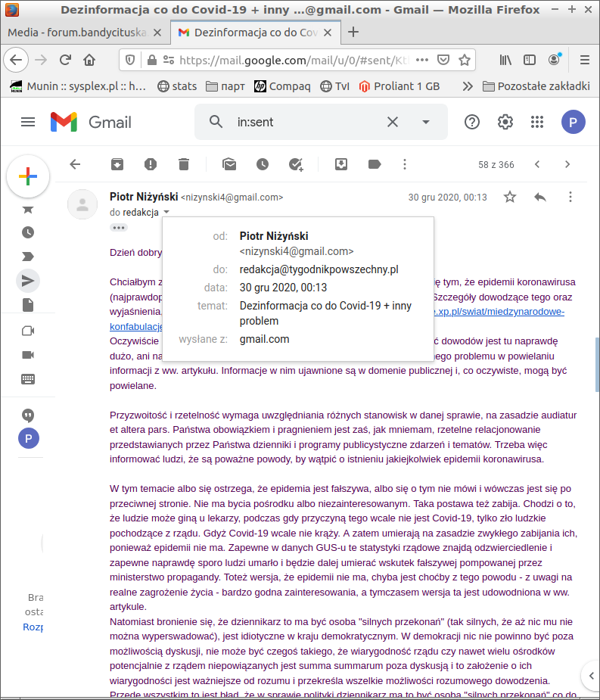This screenshot has height=700, width=600.
Task: Open the Labels icon
Action: (375, 164)
